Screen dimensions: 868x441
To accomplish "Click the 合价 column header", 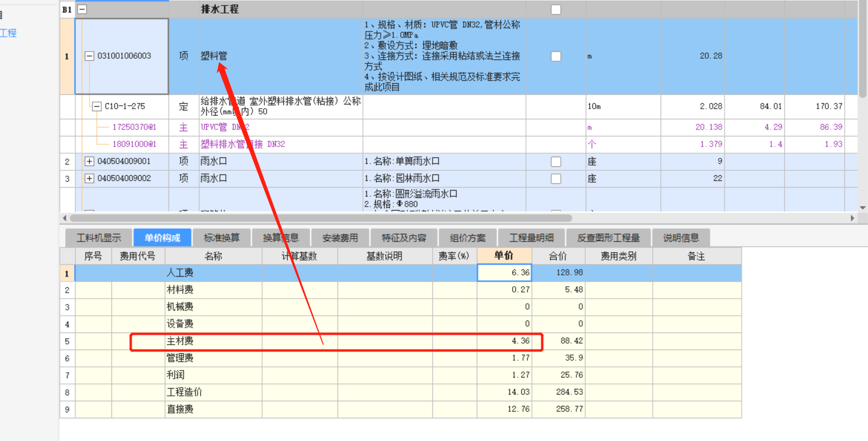I will coord(558,256).
